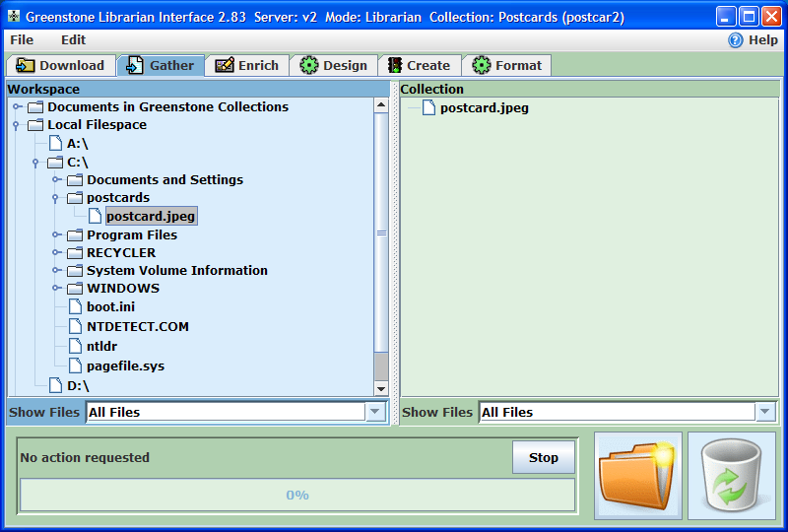This screenshot has height=532, width=788.
Task: Open Workspace Show Files dropdown
Action: [x=374, y=412]
